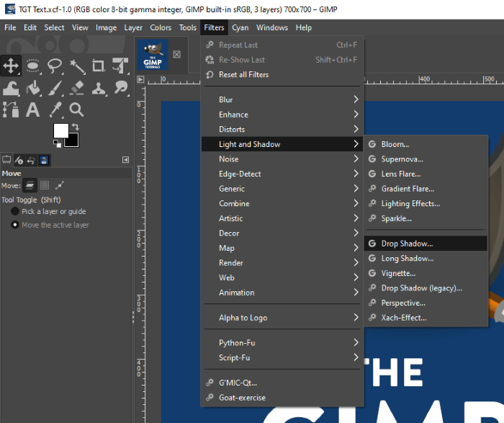Viewport: 504px width, 423px height.
Task: Open the Undo History tab
Action: (31, 160)
